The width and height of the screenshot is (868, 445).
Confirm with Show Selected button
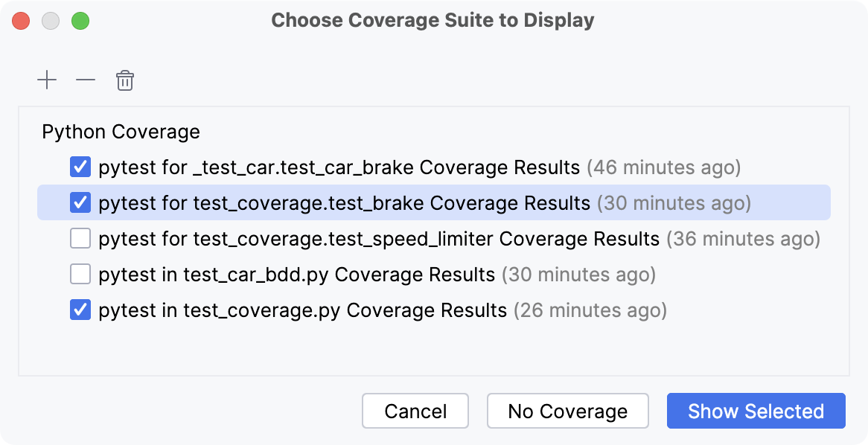[756, 411]
